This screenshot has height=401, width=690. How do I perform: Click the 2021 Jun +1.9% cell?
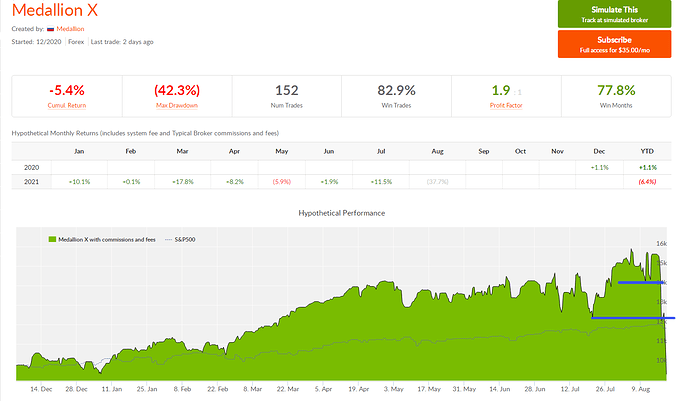coord(329,181)
